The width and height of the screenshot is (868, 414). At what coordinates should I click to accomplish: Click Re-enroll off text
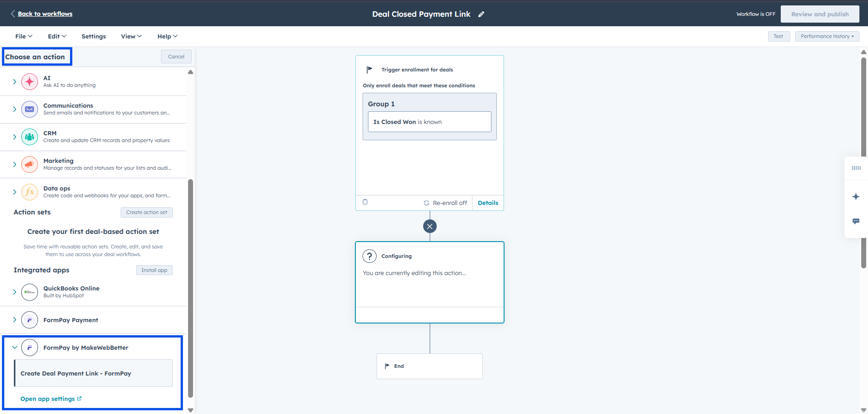click(450, 203)
